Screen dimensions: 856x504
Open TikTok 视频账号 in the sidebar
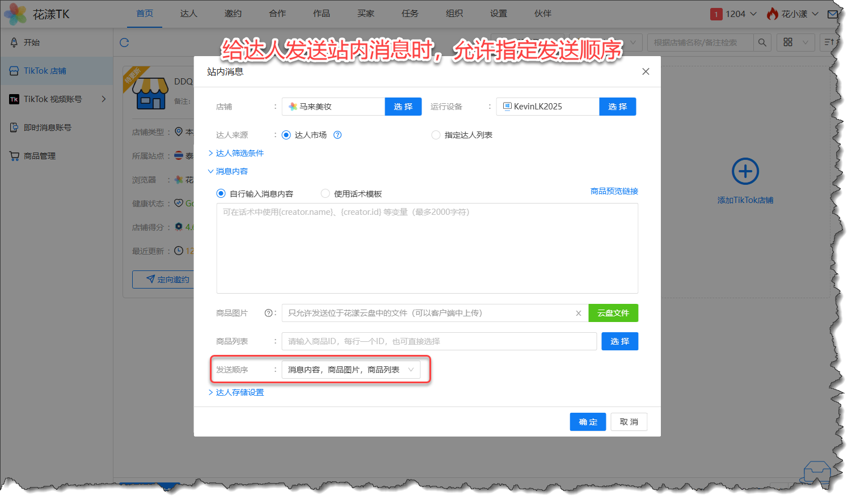[x=53, y=99]
